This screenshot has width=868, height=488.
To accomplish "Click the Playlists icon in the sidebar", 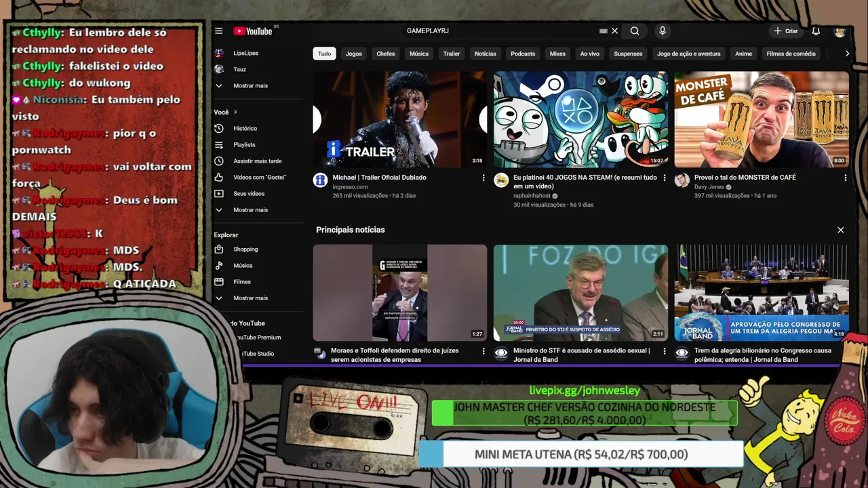I will pos(219,144).
